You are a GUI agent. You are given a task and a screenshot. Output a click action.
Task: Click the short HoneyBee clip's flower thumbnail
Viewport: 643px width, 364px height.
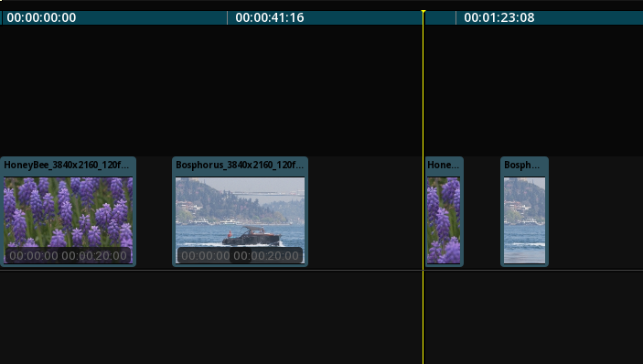click(444, 220)
